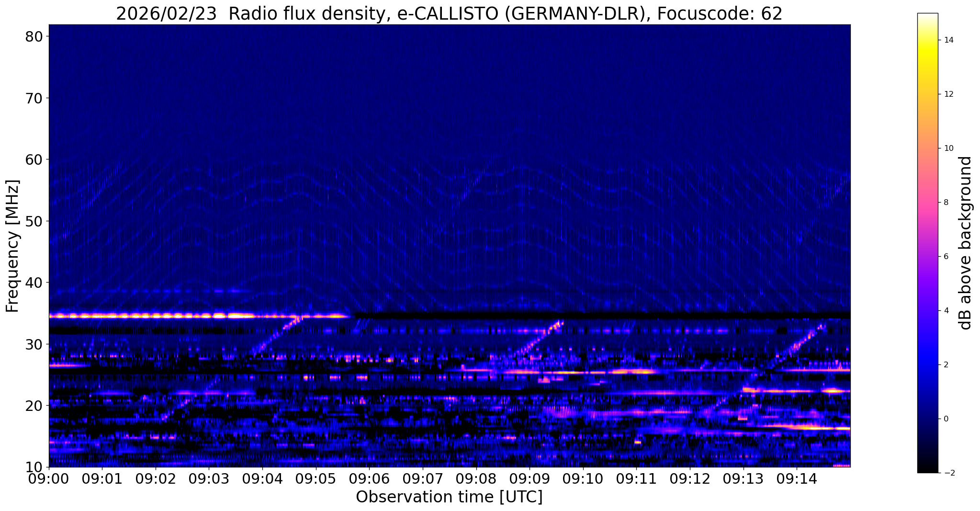
Task: Click the 09:03 time tick label
Action: [x=209, y=478]
